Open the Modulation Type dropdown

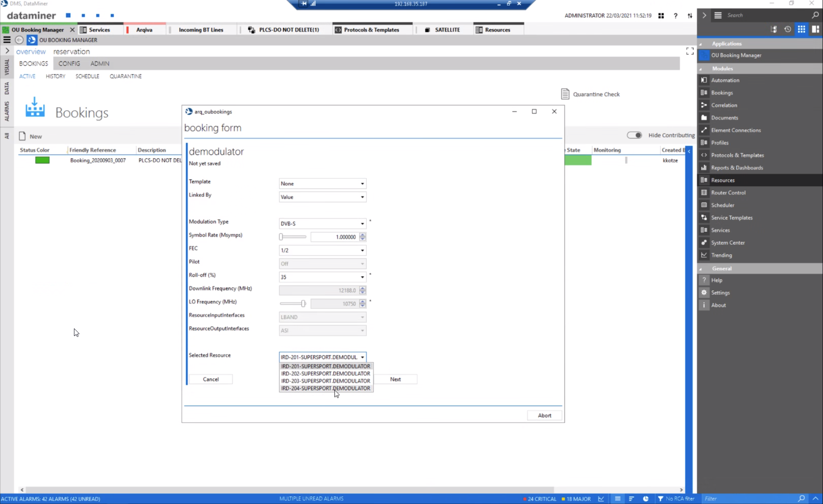323,224
